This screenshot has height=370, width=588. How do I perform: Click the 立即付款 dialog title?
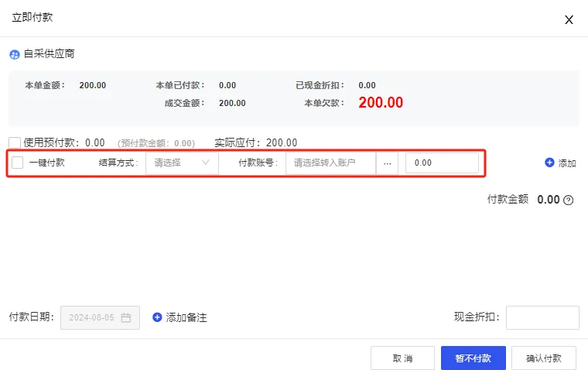pyautogui.click(x=32, y=17)
